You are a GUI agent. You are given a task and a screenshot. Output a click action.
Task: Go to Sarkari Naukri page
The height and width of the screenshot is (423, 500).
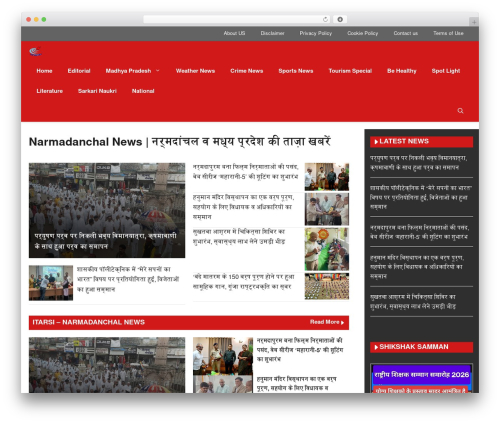(x=97, y=91)
